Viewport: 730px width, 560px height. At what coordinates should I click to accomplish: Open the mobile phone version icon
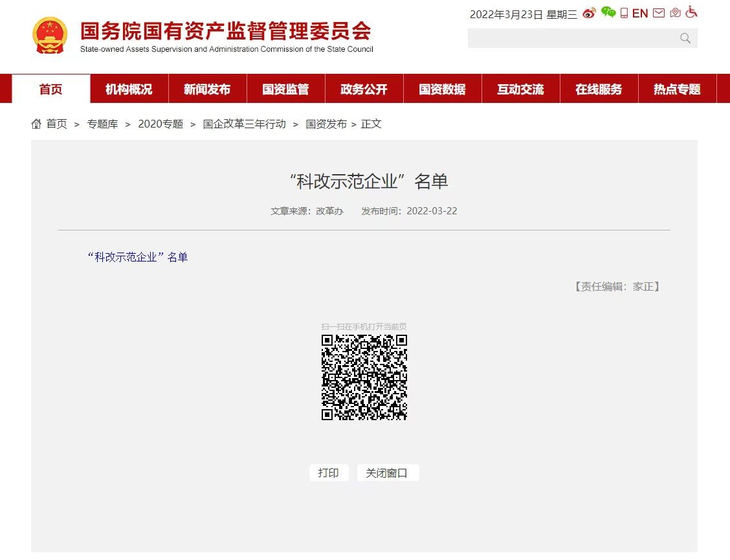coord(624,14)
